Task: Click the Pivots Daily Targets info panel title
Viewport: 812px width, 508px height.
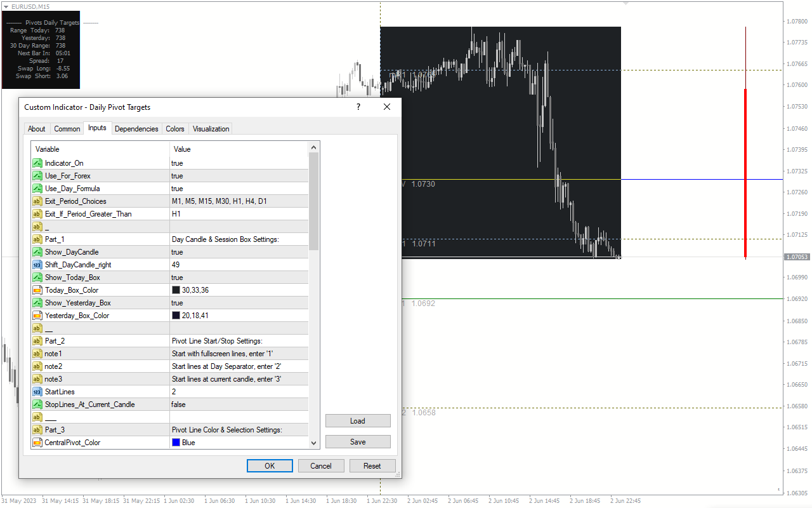Action: 52,23
